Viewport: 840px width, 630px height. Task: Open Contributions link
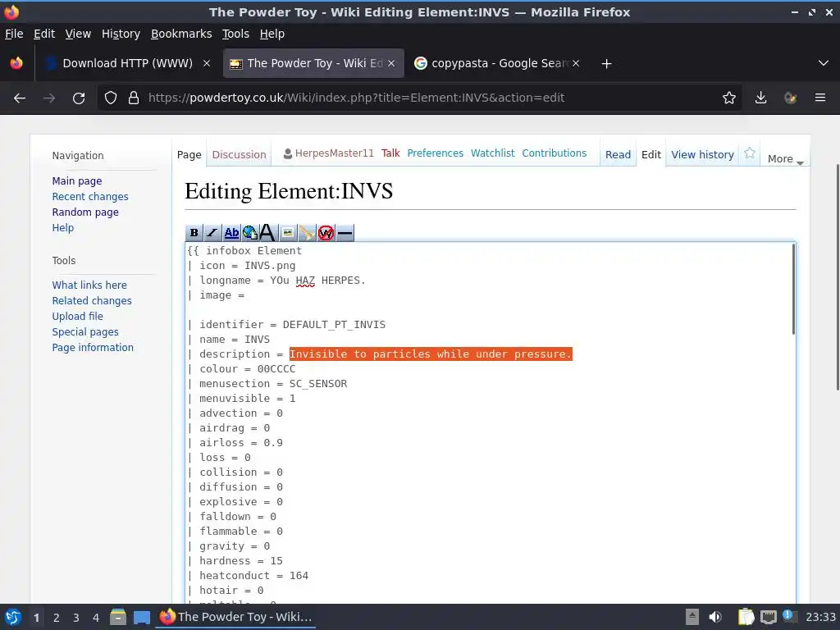tap(554, 153)
